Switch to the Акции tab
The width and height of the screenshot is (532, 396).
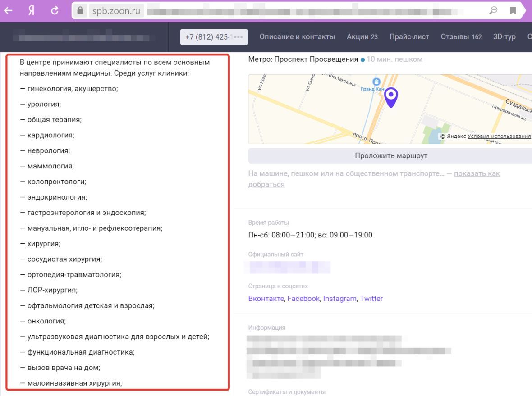click(362, 37)
